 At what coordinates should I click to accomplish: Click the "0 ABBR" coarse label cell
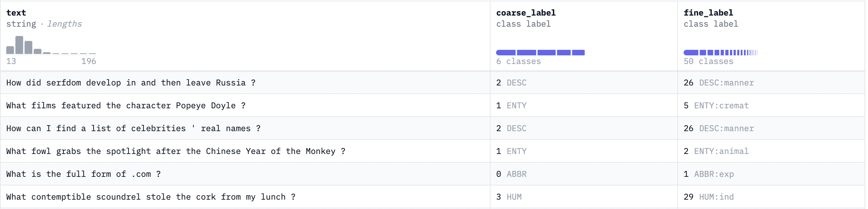coord(511,174)
